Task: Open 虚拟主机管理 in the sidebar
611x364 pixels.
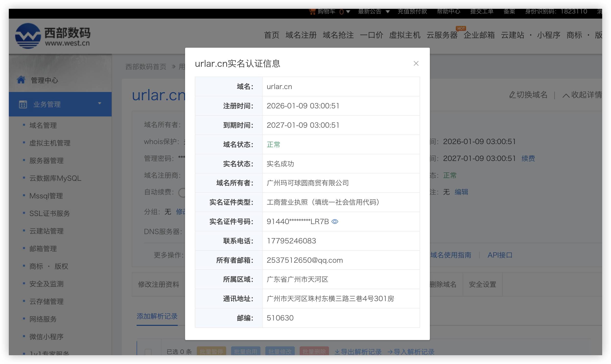Action: 50,143
